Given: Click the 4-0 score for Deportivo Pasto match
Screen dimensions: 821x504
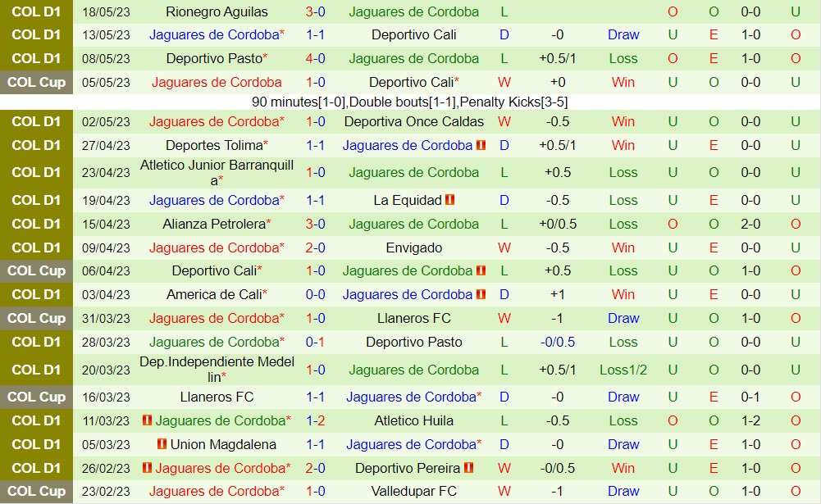Looking at the screenshot, I should (316, 59).
